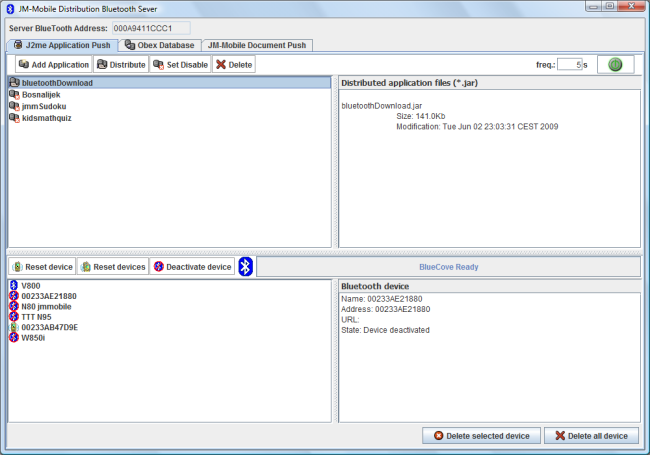Toggle Deactivate device button
The height and width of the screenshot is (455, 650).
(x=192, y=267)
